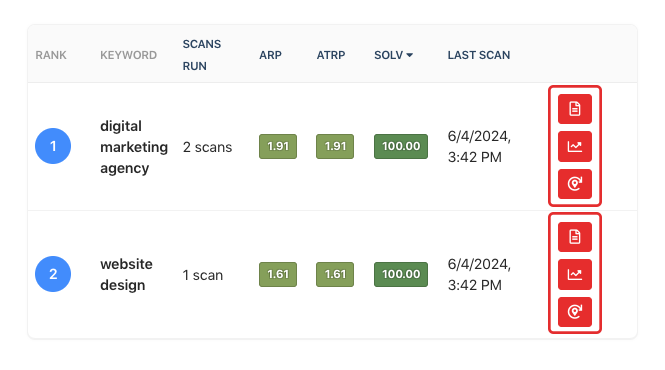Sort table by ARP column header
Viewport: 665px width, 370px height.
(270, 55)
